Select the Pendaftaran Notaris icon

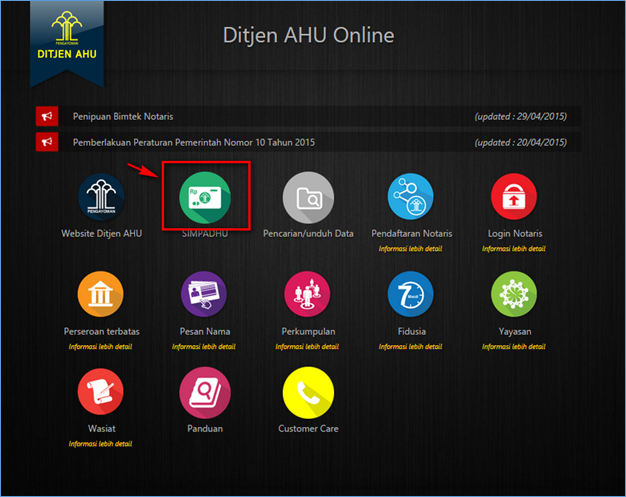pos(411,197)
